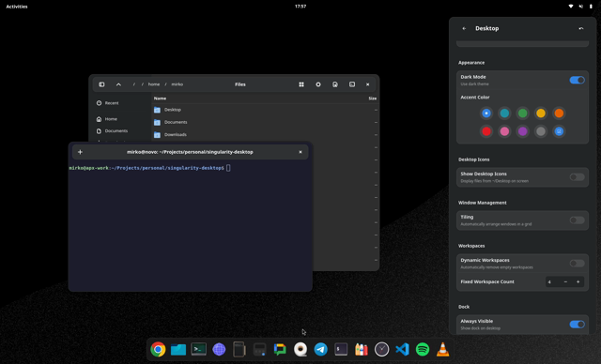Open the paper roll app icon
The width and height of the screenshot is (601, 364).
pyautogui.click(x=300, y=349)
